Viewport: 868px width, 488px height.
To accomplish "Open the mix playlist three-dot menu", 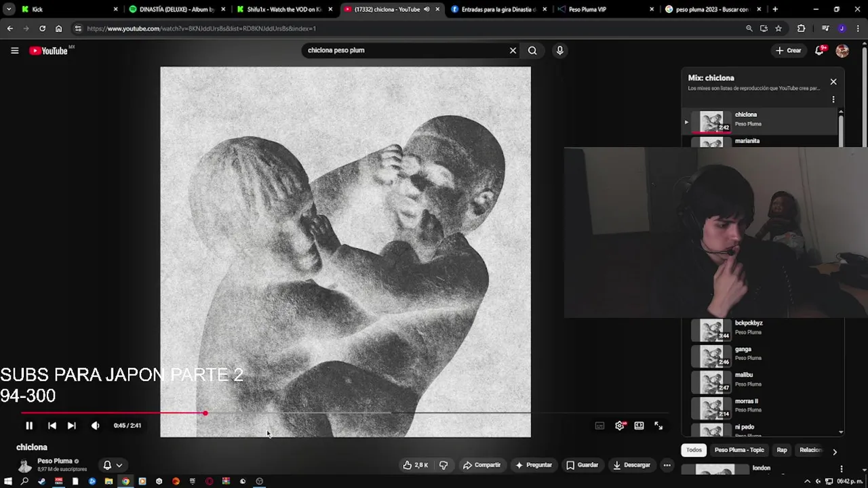I will tap(833, 100).
